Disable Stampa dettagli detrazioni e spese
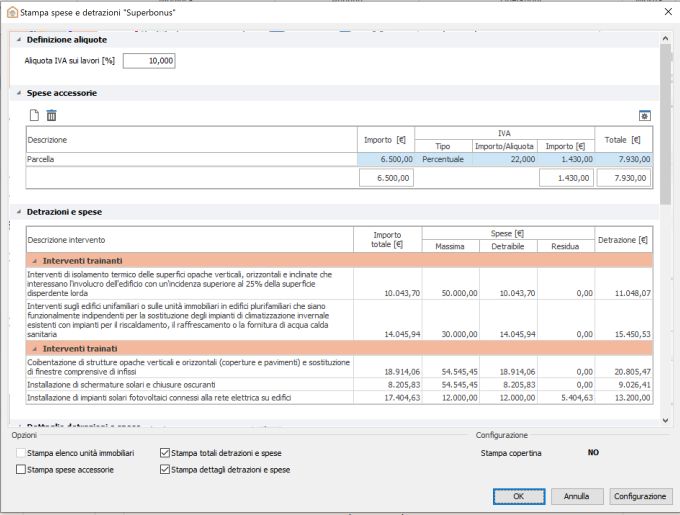The width and height of the screenshot is (680, 515). (x=165, y=469)
